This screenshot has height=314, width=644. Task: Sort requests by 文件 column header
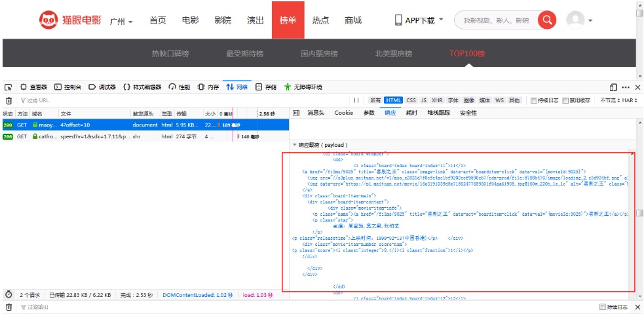click(94, 113)
